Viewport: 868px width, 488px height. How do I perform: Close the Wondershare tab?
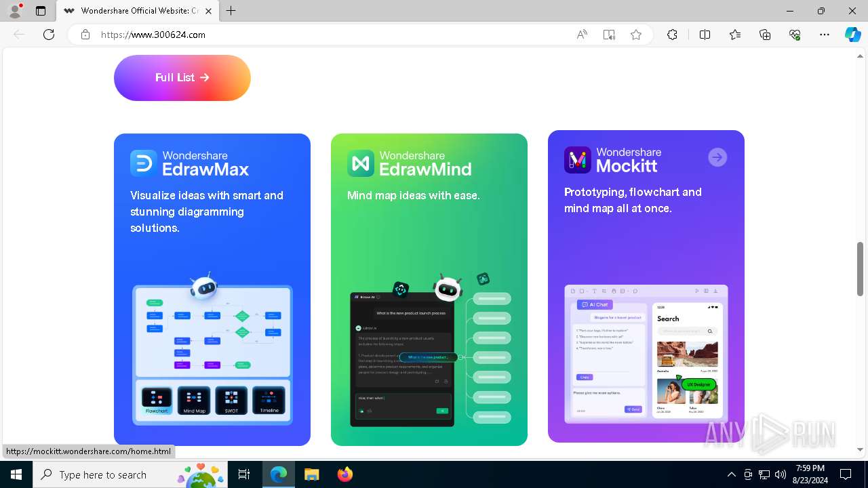click(x=209, y=11)
